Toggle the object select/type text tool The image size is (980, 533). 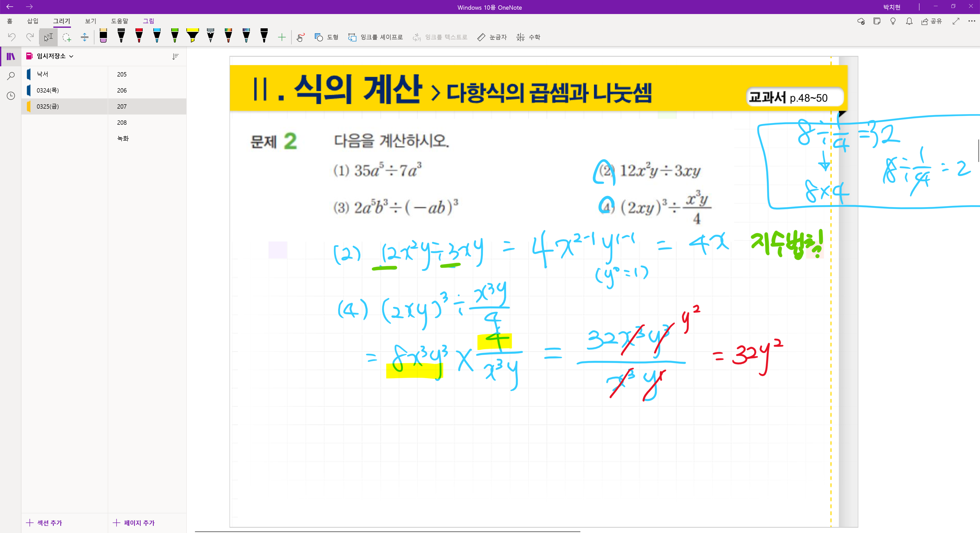click(48, 37)
